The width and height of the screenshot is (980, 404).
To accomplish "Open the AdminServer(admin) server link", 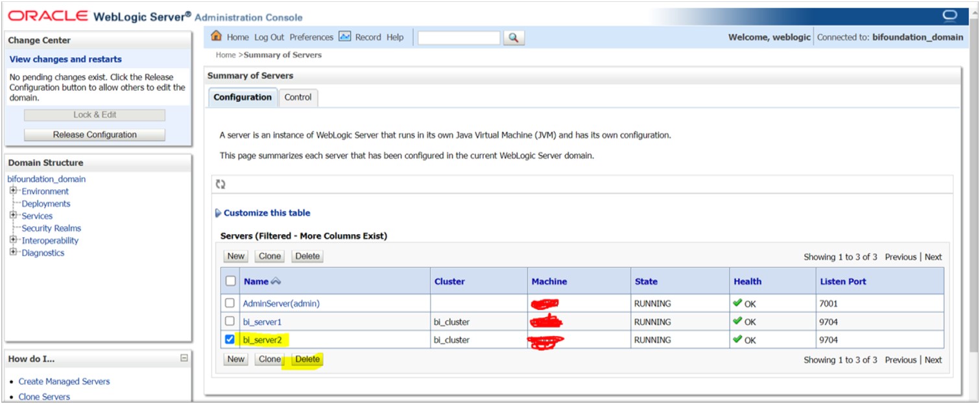I will (281, 303).
